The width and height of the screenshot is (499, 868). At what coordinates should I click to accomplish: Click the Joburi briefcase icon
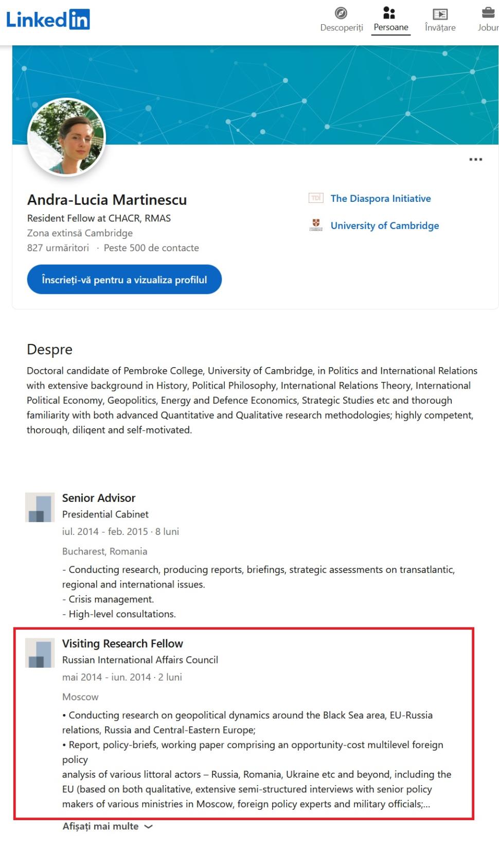click(x=488, y=13)
